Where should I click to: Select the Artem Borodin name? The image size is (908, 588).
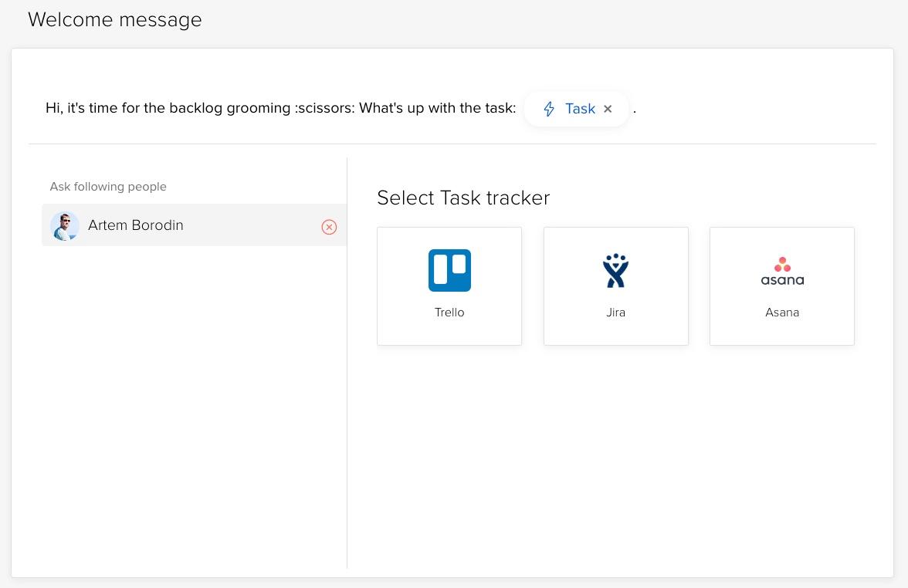coord(136,225)
